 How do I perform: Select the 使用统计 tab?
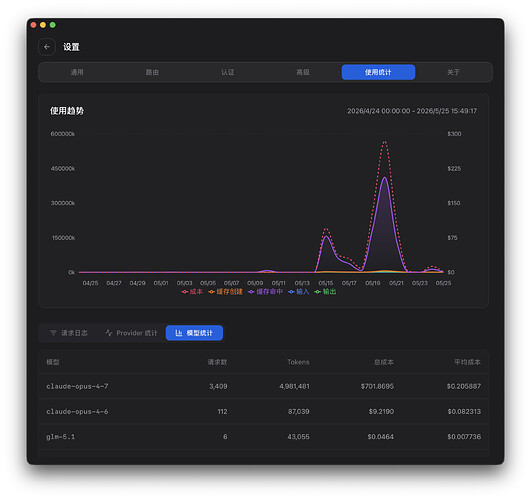[x=378, y=72]
